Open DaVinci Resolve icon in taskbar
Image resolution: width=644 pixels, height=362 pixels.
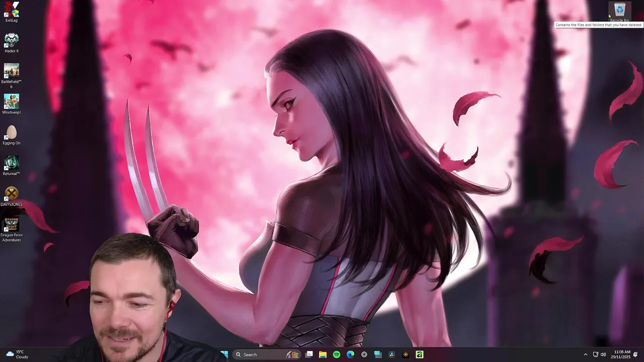point(392,354)
